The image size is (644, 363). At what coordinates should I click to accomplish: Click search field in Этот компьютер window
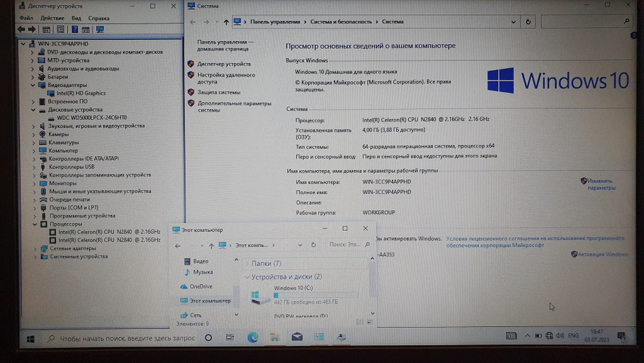coord(349,244)
